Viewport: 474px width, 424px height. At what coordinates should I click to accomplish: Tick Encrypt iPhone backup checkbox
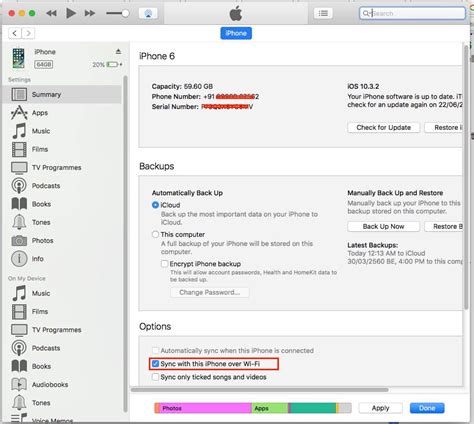(164, 264)
